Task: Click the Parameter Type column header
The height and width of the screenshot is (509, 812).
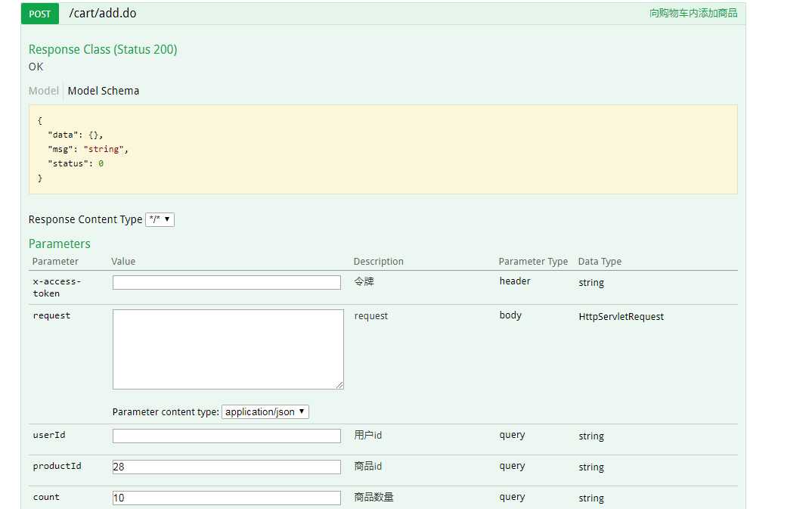Action: coord(533,262)
